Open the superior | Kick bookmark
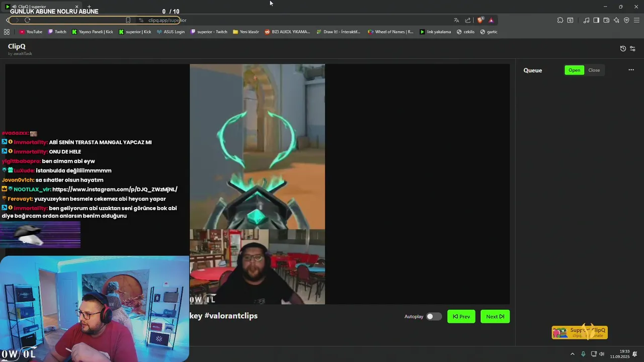 (135, 32)
